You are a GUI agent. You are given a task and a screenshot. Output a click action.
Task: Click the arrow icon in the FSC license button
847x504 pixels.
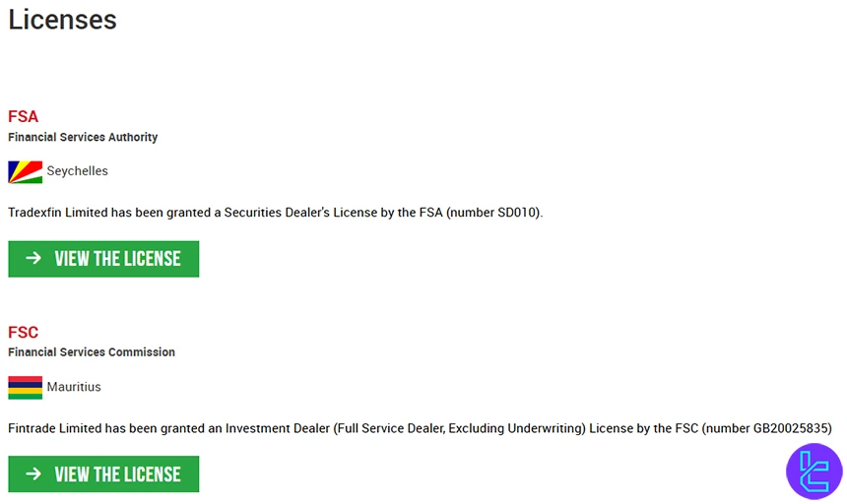33,473
